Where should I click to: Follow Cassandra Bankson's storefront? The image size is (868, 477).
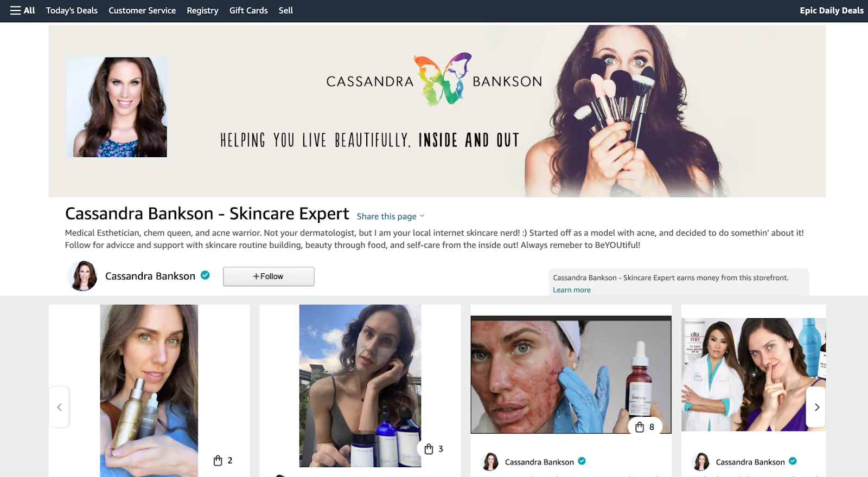coord(269,276)
